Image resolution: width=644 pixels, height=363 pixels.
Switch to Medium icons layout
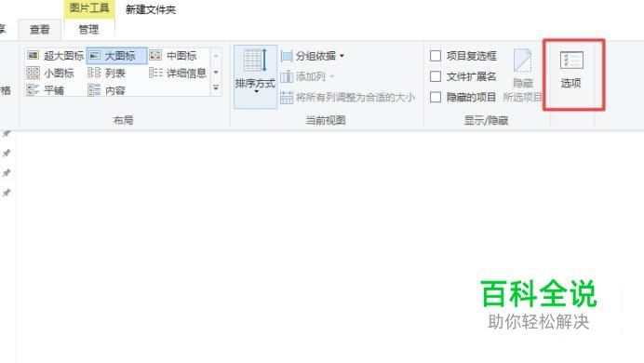pyautogui.click(x=173, y=56)
